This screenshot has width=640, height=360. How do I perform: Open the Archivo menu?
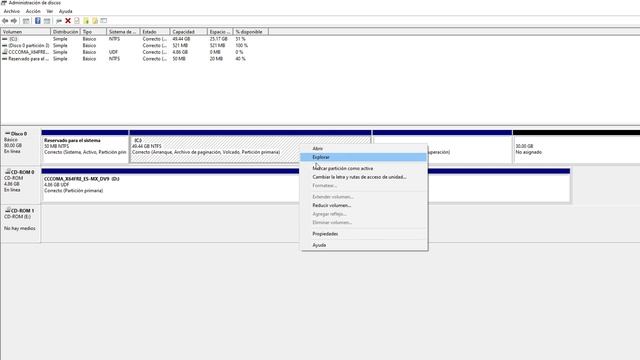point(11,11)
